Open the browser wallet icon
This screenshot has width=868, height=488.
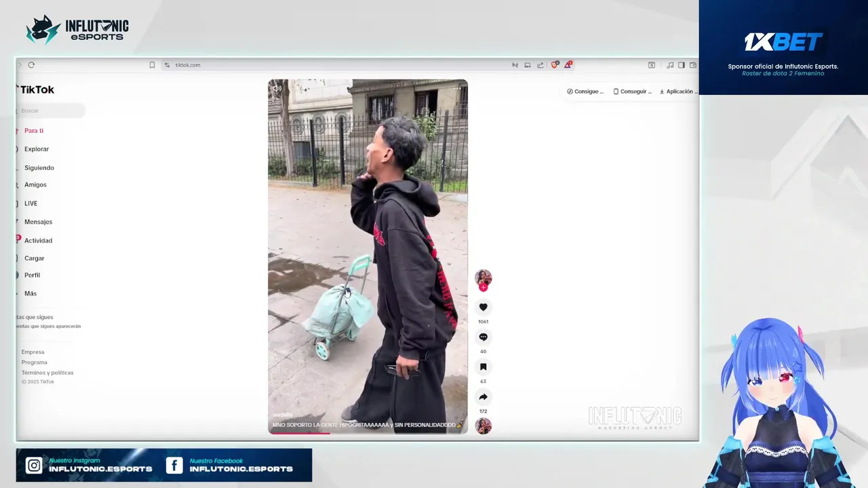[693, 65]
